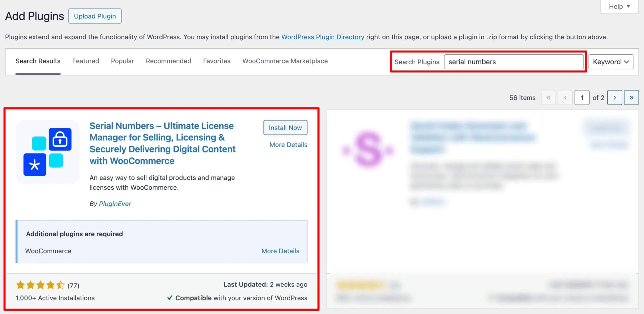Switch to the Favorites tab

tap(217, 61)
